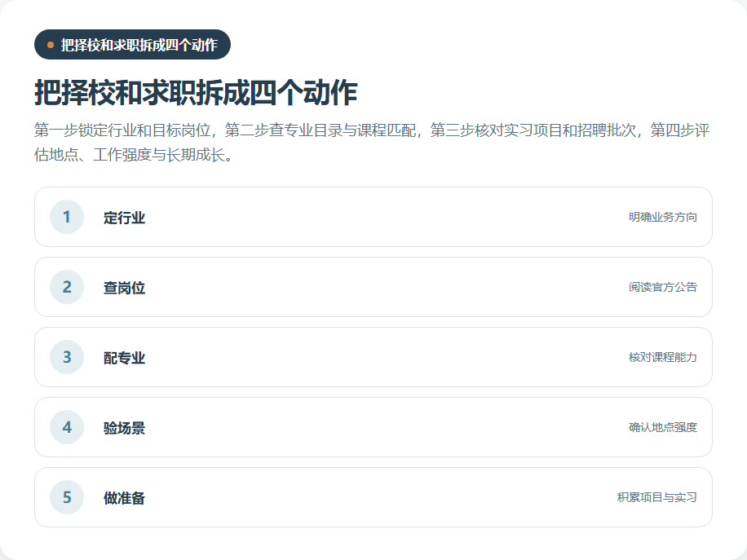Select the step title 定行业
The height and width of the screenshot is (560, 747).
coord(124,218)
